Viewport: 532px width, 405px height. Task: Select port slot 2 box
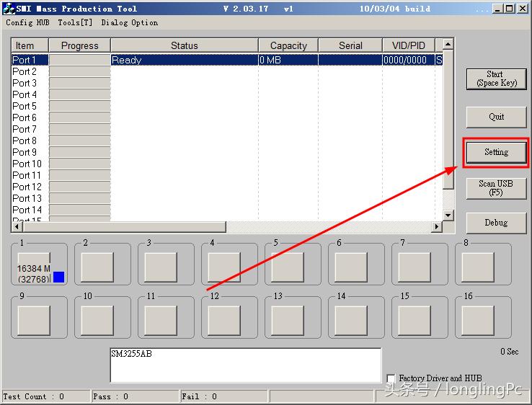click(x=97, y=267)
